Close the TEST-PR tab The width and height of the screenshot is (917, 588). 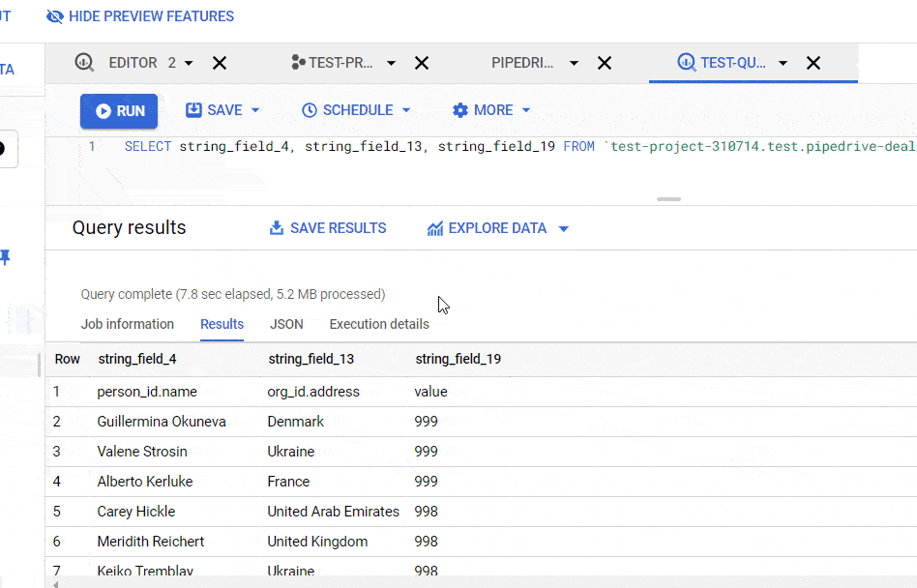[x=422, y=63]
